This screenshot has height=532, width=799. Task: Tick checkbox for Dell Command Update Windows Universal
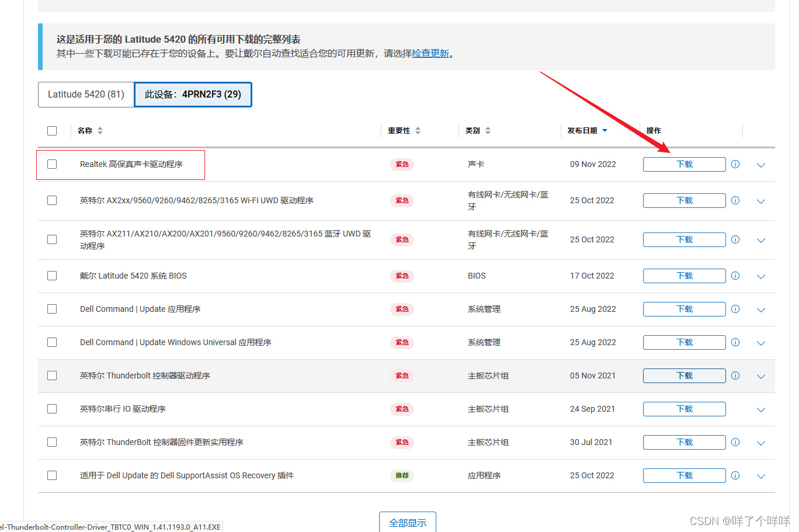tap(52, 342)
